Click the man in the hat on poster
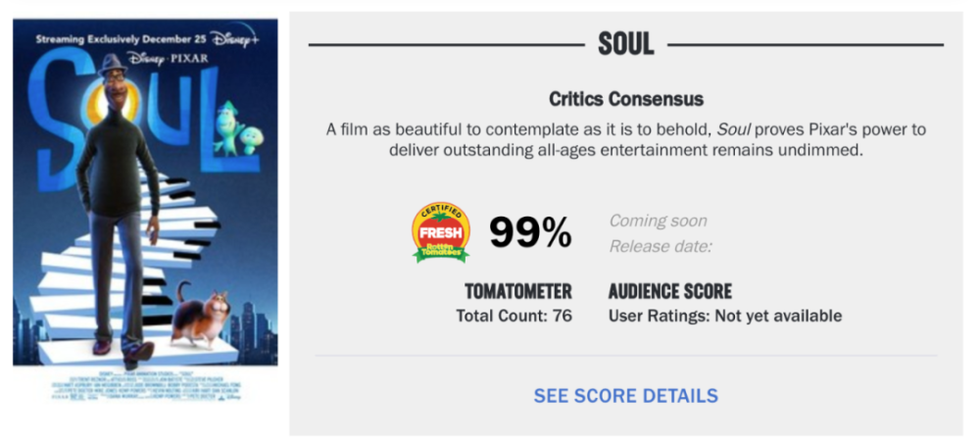 [116, 196]
